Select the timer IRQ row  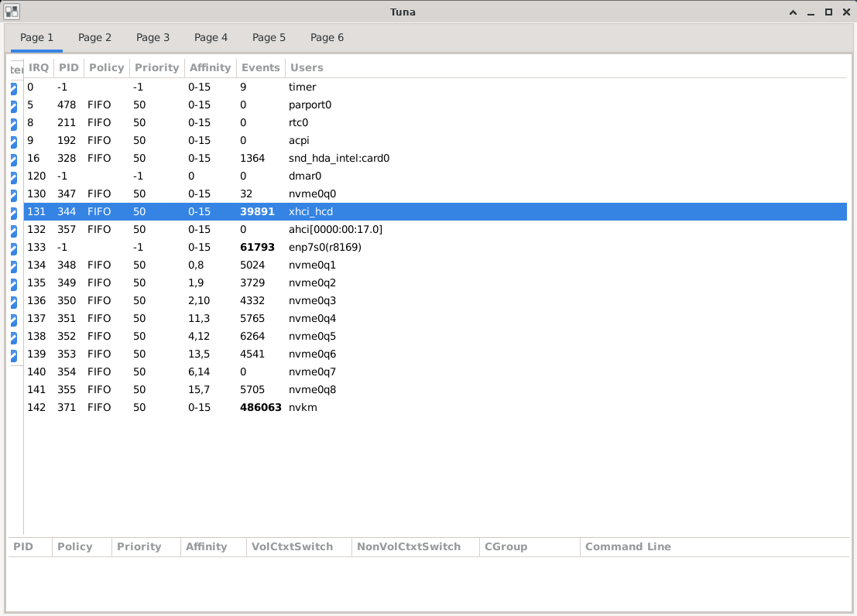[435, 87]
